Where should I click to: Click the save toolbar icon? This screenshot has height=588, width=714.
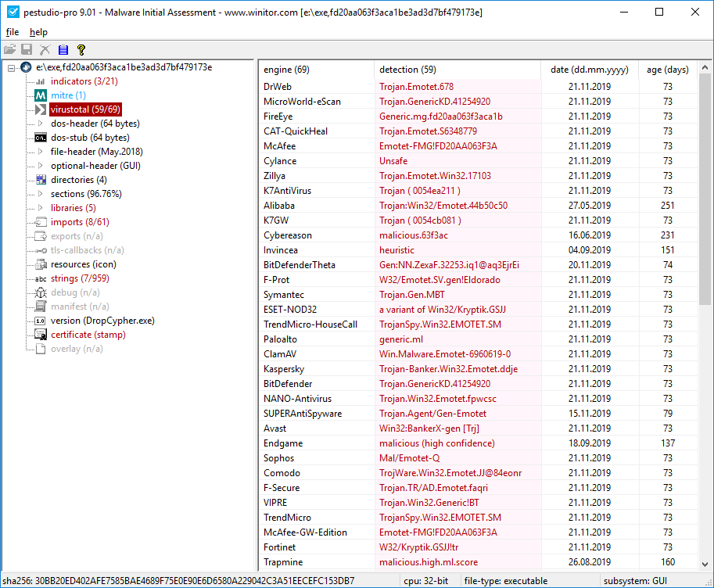tap(27, 49)
